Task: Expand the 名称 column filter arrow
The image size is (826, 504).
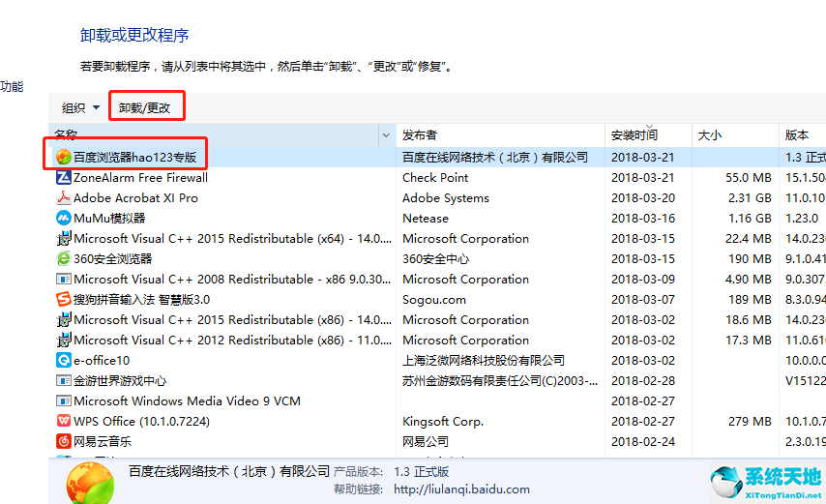Action: 386,135
